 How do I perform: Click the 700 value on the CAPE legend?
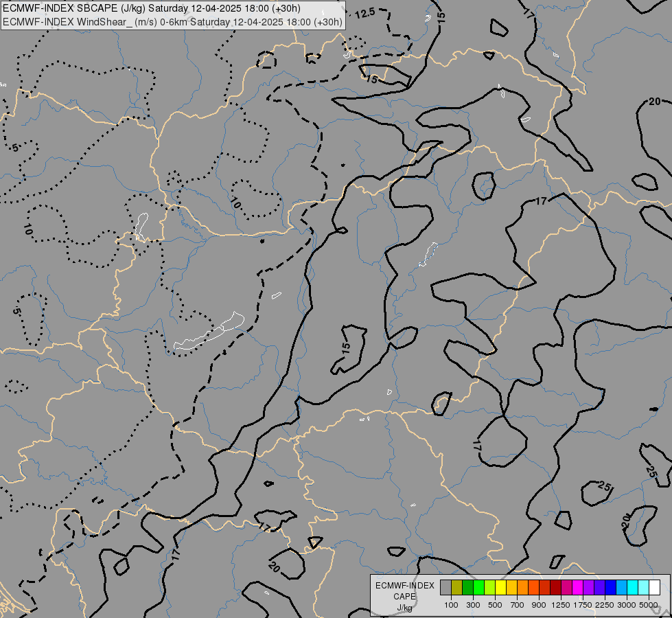pyautogui.click(x=518, y=605)
